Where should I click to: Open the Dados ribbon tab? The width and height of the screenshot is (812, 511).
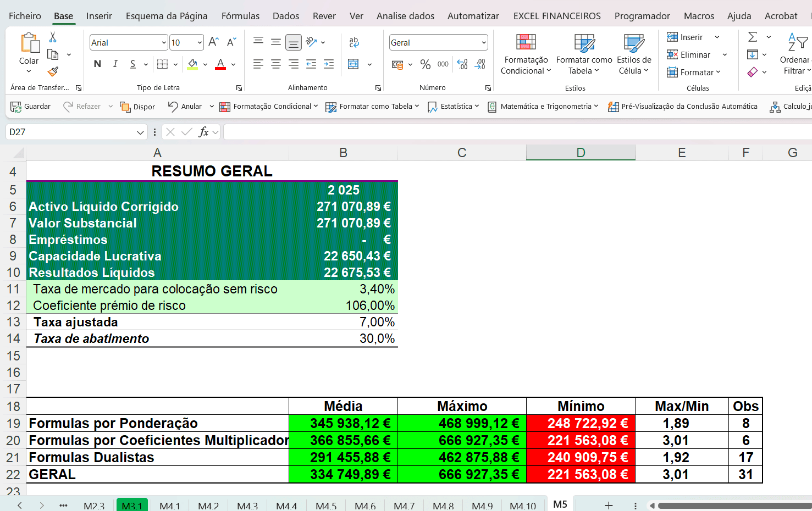click(x=286, y=16)
